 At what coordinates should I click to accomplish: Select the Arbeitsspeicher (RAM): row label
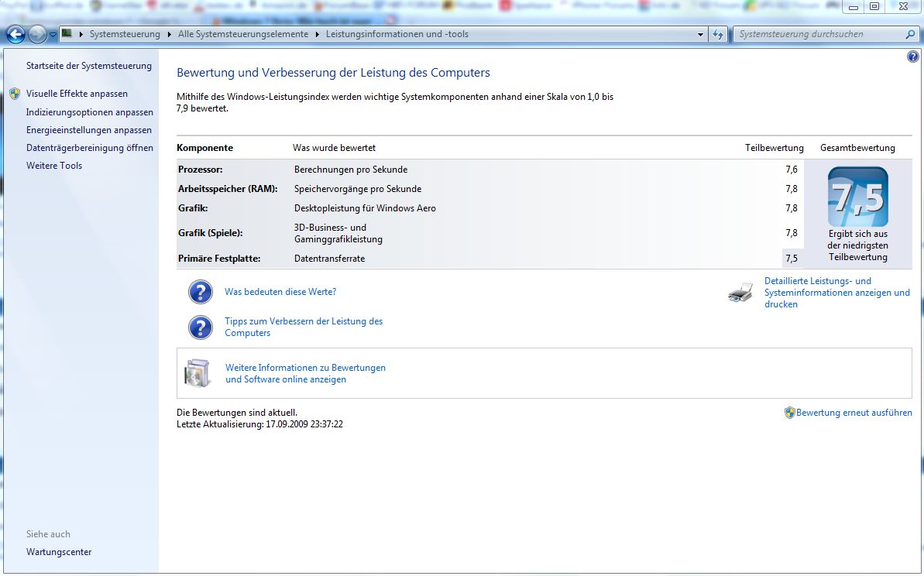point(228,189)
